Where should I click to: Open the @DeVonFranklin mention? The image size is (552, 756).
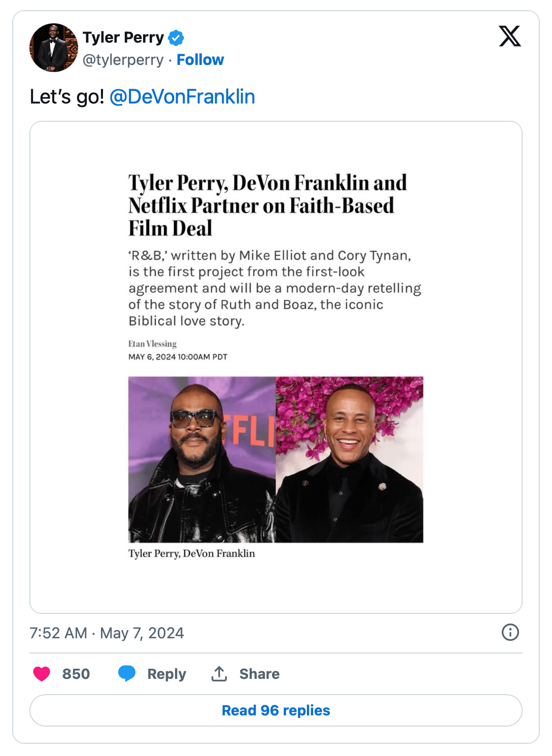182,97
